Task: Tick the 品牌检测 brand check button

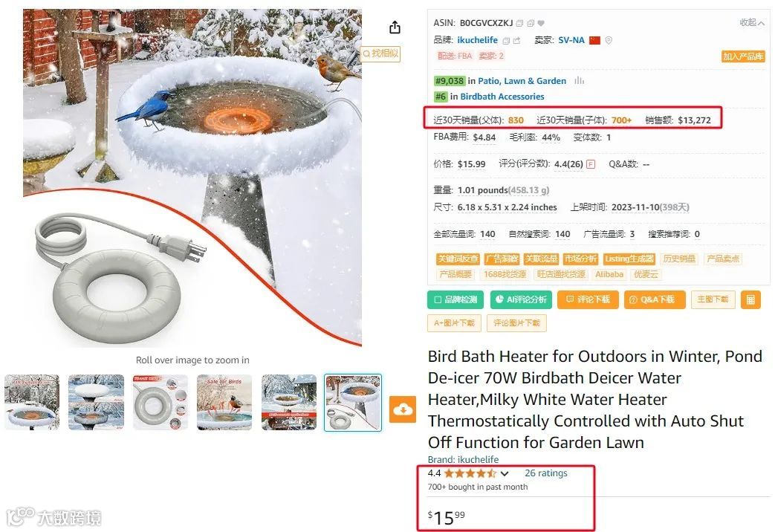Action: click(455, 299)
